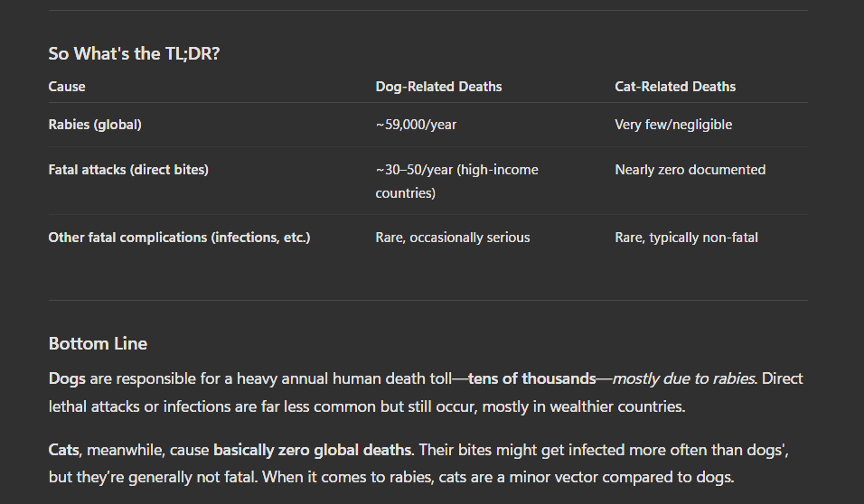Click the '~59,000/year' table cell
Screen dimensions: 864x504
tap(416, 125)
